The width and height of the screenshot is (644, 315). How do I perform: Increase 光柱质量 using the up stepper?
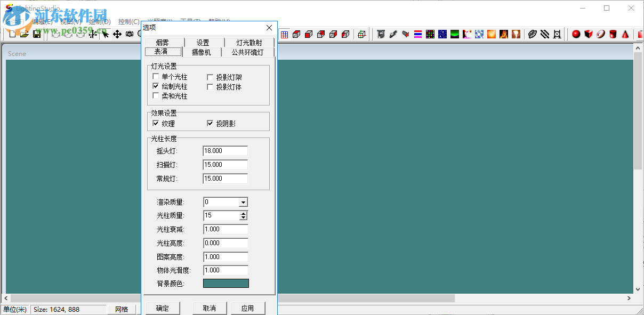244,213
